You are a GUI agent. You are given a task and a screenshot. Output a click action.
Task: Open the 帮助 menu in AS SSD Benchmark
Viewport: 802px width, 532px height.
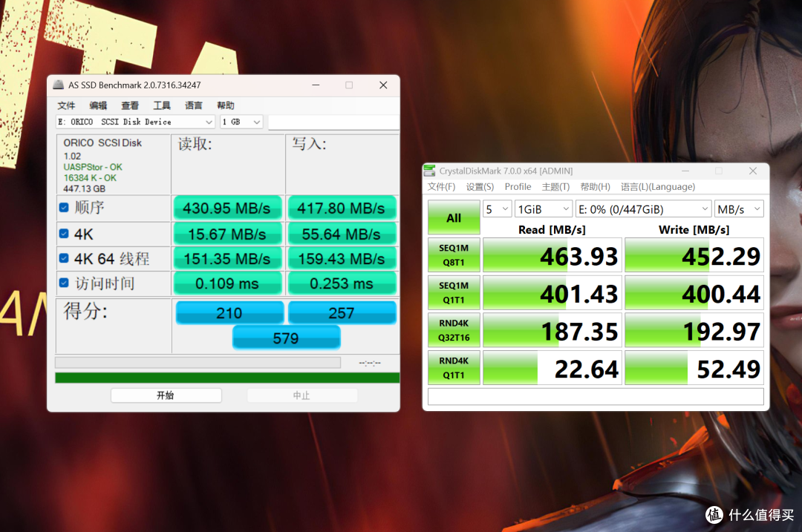click(x=226, y=105)
